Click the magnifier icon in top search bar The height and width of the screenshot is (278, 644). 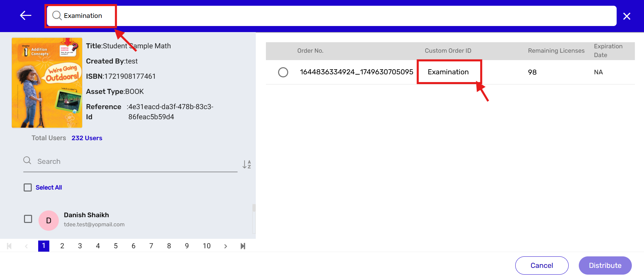(x=57, y=16)
